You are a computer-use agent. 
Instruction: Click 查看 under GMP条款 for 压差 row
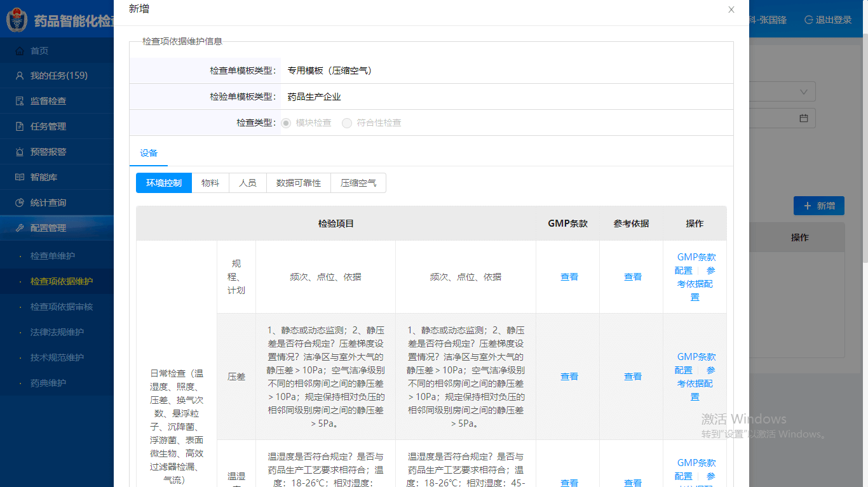point(569,377)
